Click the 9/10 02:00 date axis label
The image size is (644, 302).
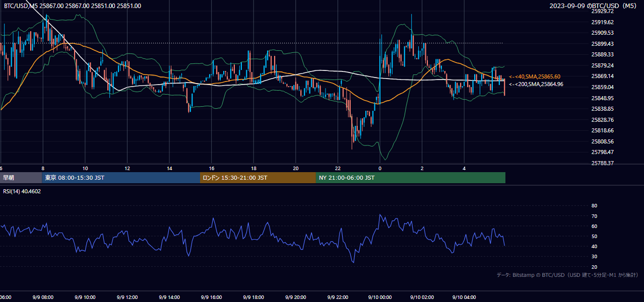[422, 297]
